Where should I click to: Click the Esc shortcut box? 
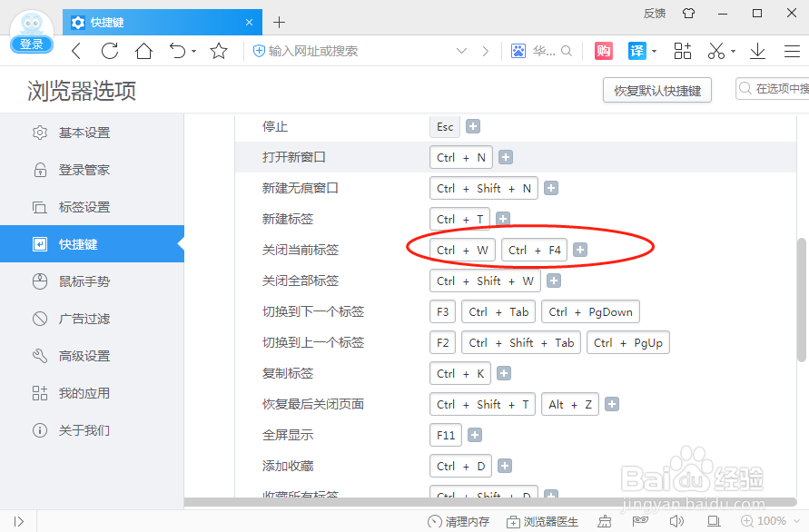click(445, 126)
